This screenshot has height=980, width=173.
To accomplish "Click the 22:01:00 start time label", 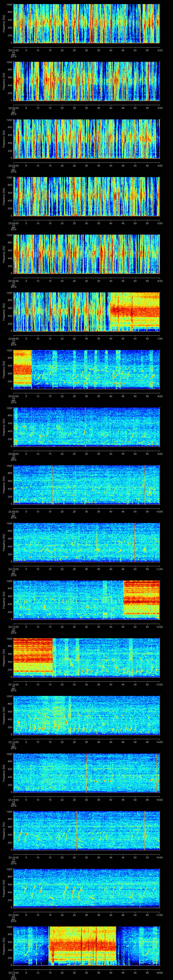I will tap(13, 50).
